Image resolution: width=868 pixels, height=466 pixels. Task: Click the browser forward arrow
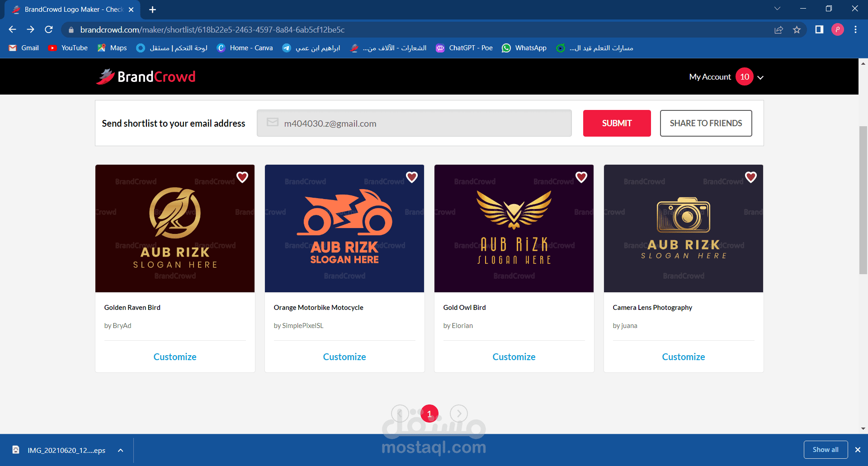[30, 29]
